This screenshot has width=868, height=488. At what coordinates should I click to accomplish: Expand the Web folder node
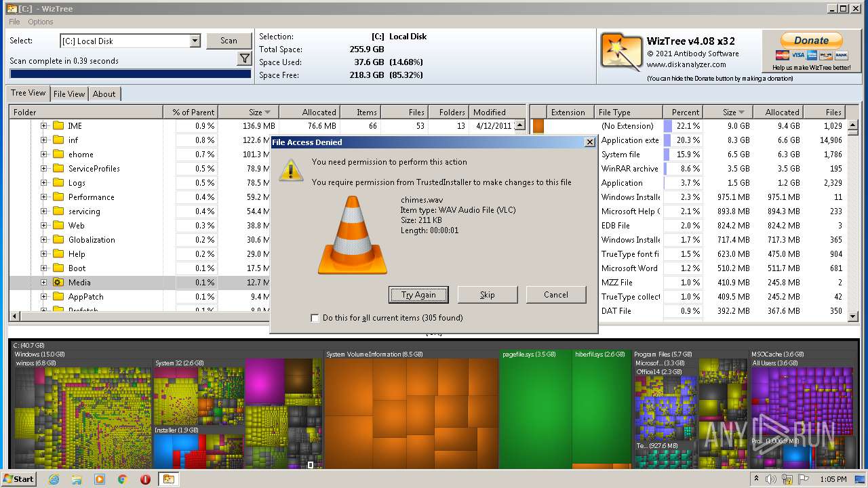tap(43, 225)
